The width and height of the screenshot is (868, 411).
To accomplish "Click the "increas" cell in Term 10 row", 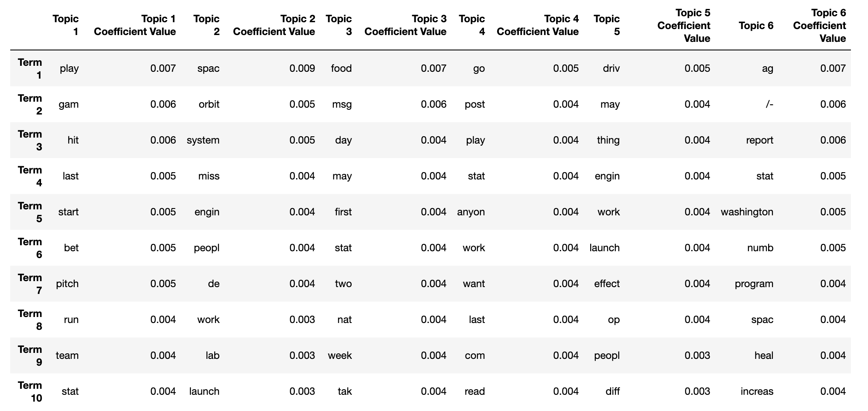I will tap(757, 392).
